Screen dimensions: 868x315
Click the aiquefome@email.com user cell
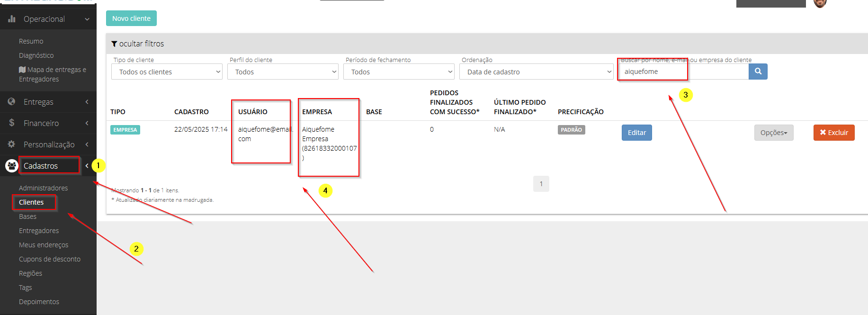tap(266, 134)
